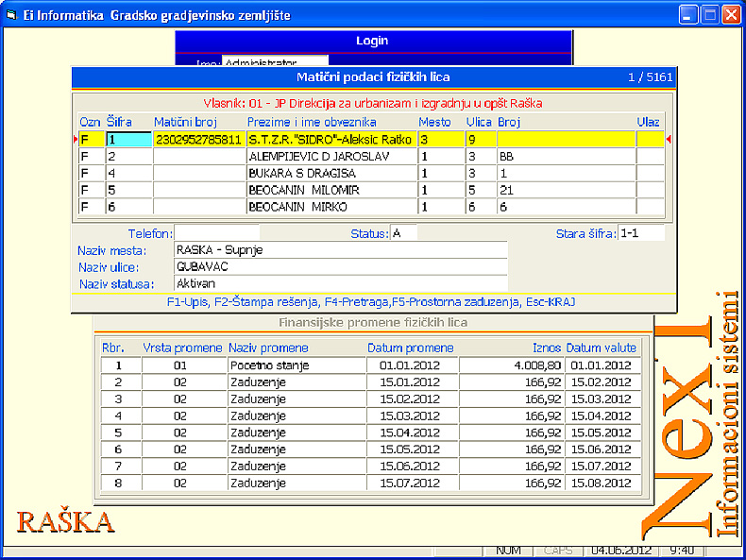Viewport: 746px width, 560px height.
Task: Click the application icon in the title bar
Action: [11, 14]
